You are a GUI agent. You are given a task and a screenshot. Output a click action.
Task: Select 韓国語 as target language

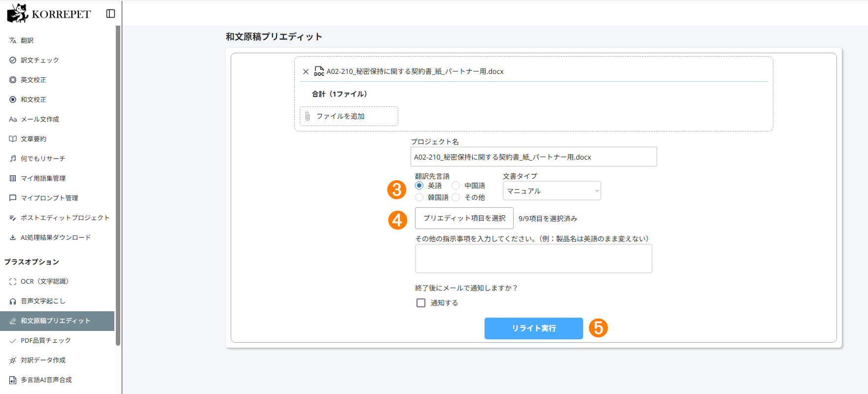[419, 197]
